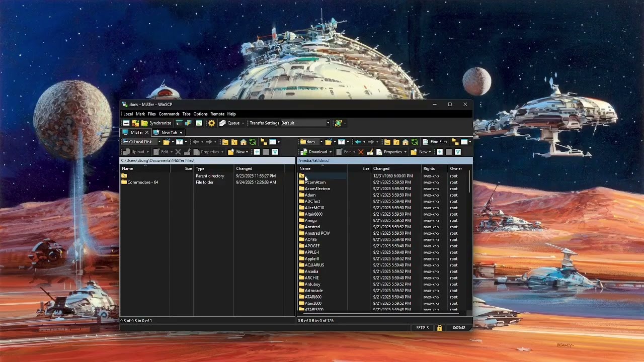Click the Open in PuTTY icon

pyautogui.click(x=188, y=123)
